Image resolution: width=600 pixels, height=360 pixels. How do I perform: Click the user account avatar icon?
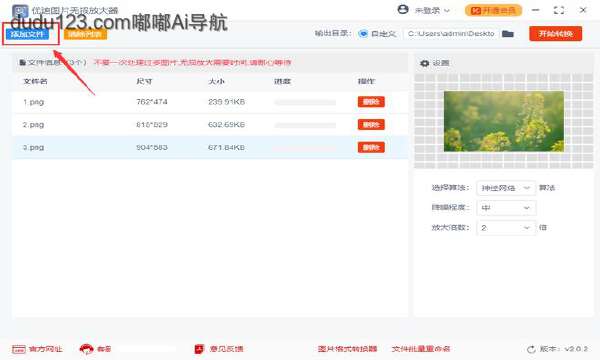click(403, 10)
